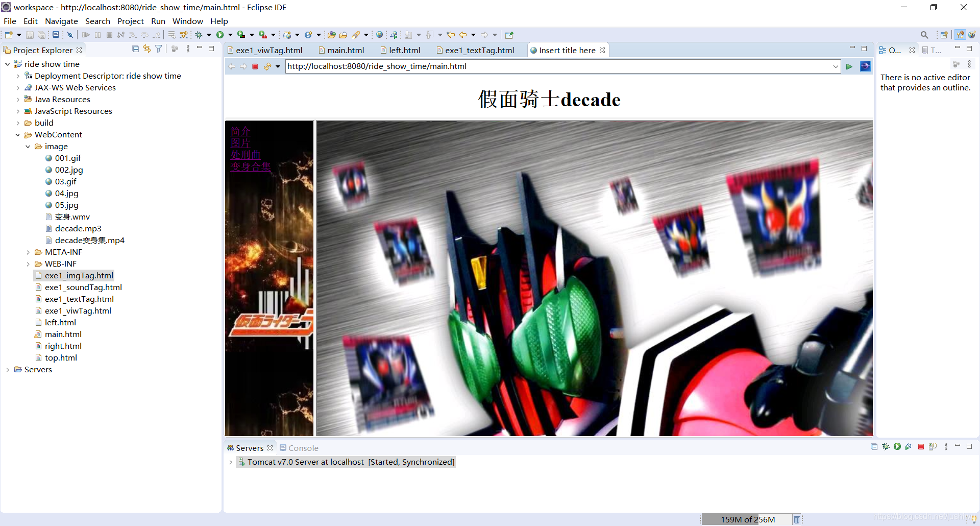Close the Insert title here browser tab

click(602, 50)
